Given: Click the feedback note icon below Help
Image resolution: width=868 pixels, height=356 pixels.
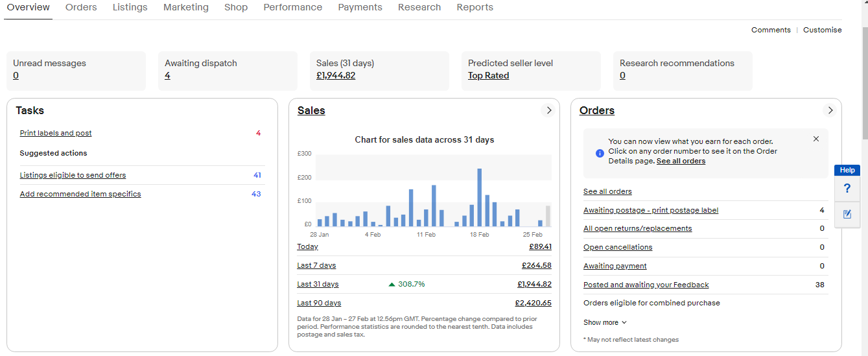Looking at the screenshot, I should (847, 214).
